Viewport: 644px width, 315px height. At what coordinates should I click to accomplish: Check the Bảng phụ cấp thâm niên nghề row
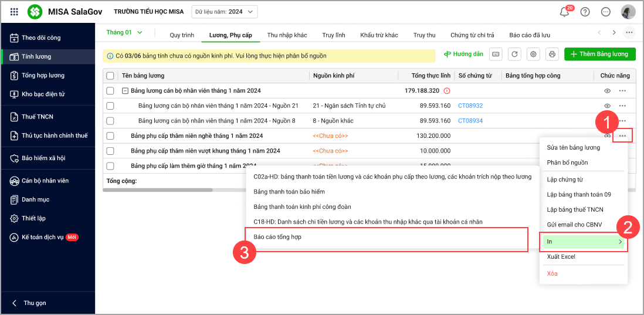point(110,136)
